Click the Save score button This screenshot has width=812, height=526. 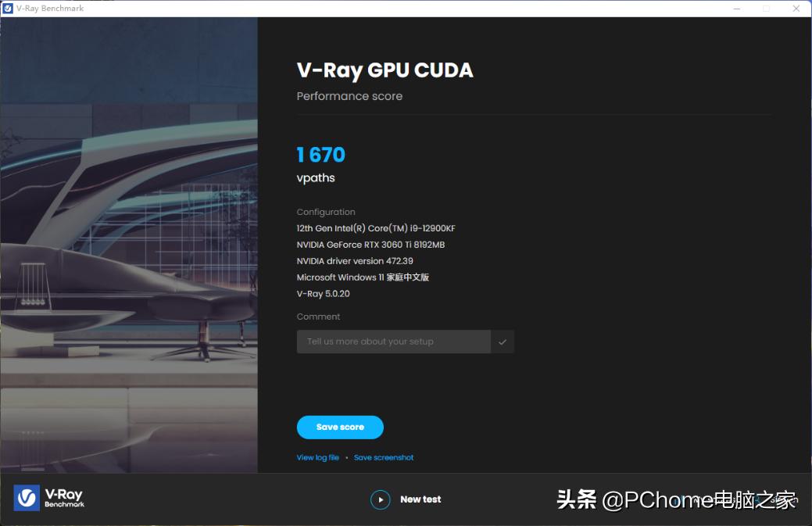[340, 427]
